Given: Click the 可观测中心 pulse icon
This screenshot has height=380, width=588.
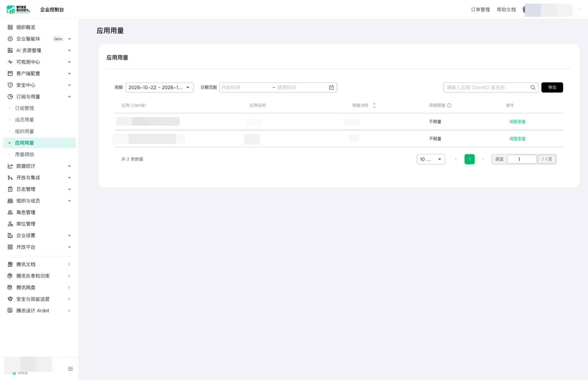Looking at the screenshot, I should [10, 62].
